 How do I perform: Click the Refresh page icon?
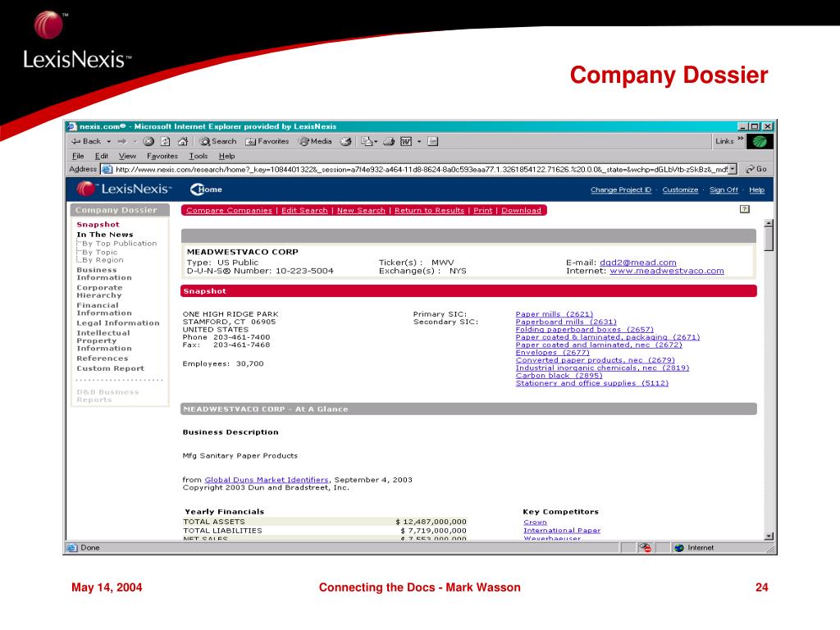point(166,141)
